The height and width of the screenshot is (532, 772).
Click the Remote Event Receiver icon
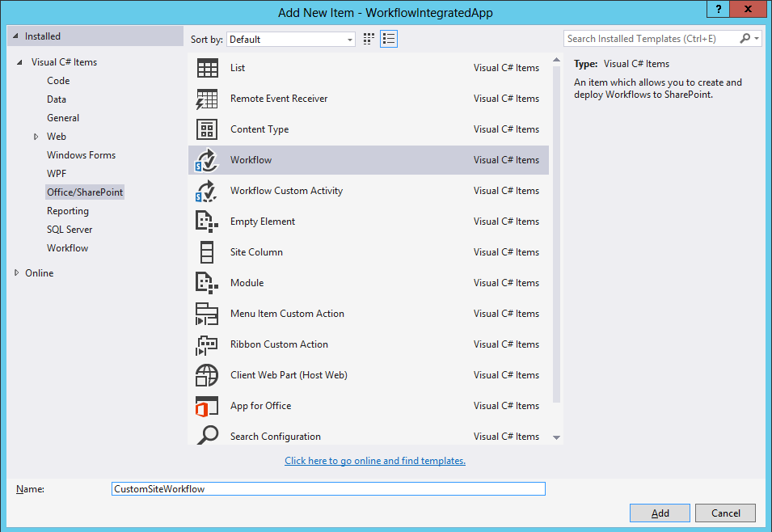tap(207, 99)
